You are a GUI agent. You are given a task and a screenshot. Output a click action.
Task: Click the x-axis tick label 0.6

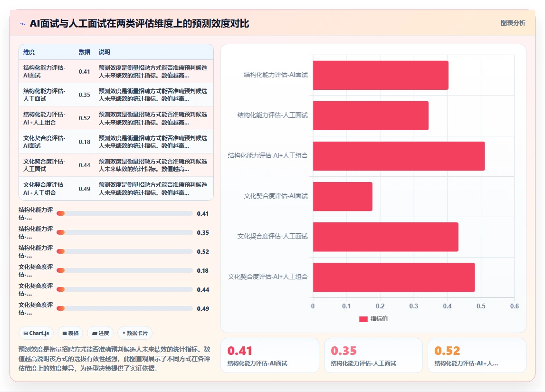(515, 306)
